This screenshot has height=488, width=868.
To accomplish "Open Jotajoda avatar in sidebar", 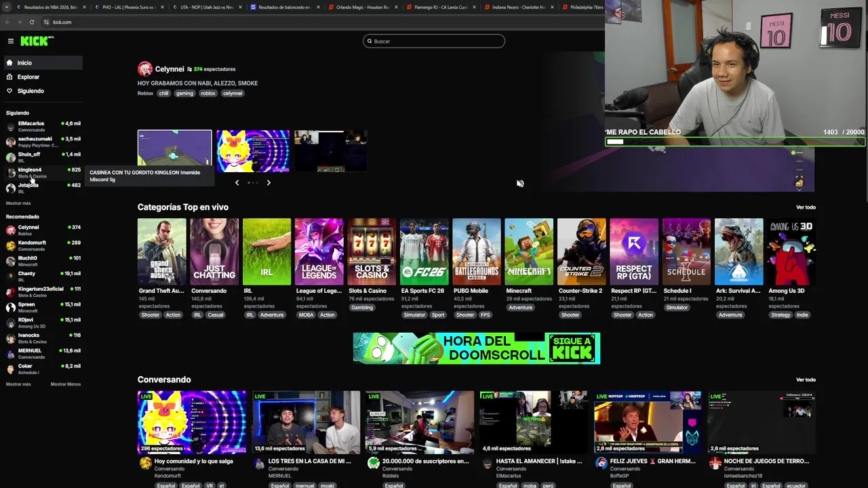I will point(10,188).
